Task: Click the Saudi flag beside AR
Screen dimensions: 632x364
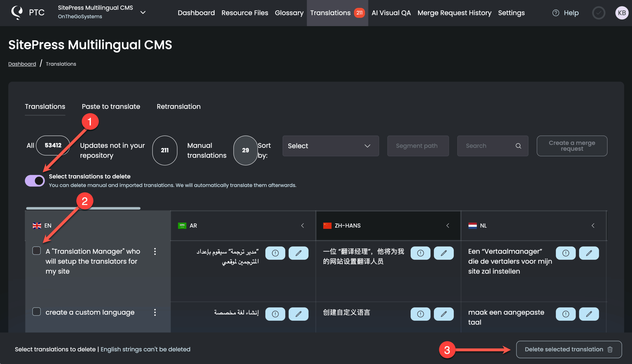Action: pyautogui.click(x=182, y=226)
